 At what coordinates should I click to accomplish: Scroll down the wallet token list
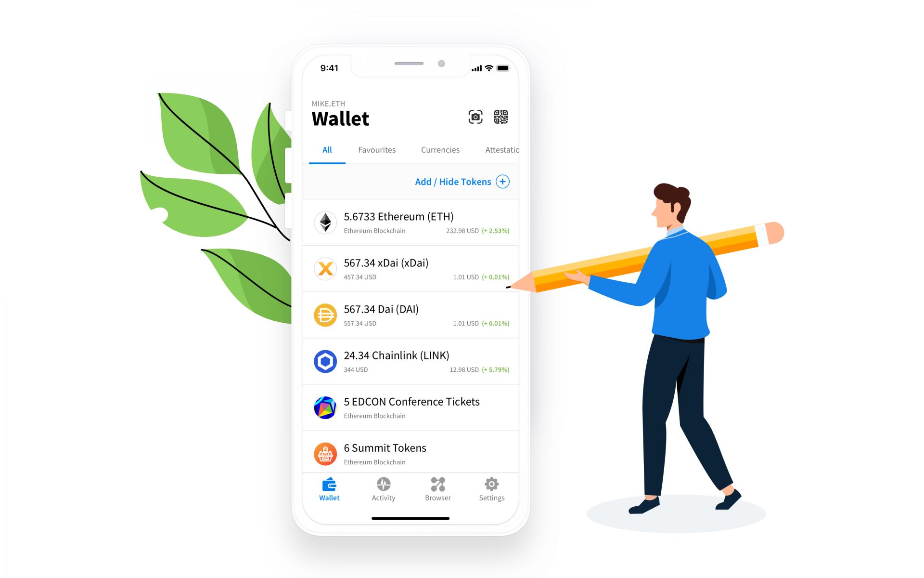pyautogui.click(x=411, y=333)
